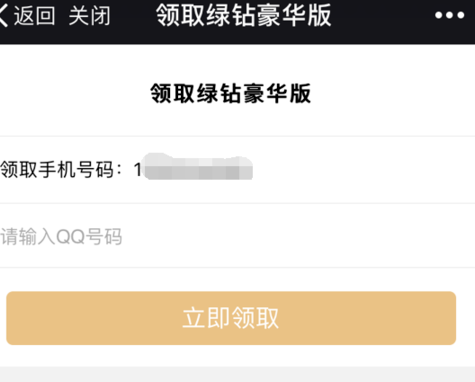Click the phone number row
The height and width of the screenshot is (382, 475).
click(237, 170)
